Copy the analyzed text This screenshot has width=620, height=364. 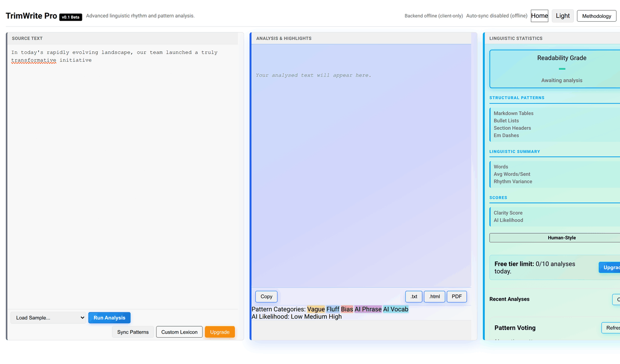click(x=266, y=296)
